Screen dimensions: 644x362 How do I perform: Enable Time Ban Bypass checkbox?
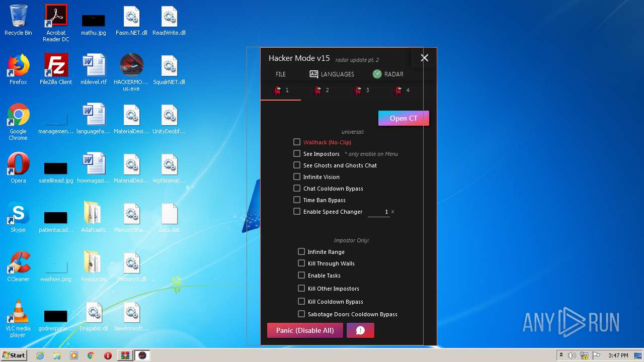point(297,200)
